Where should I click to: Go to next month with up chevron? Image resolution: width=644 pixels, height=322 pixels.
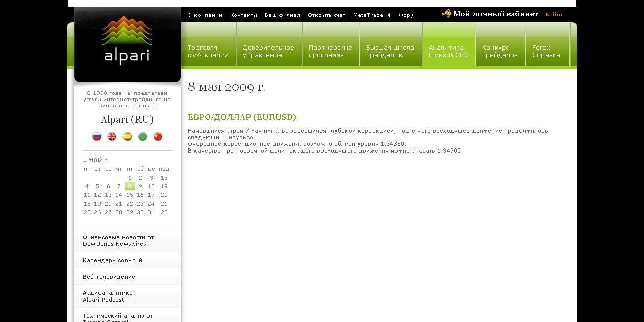106,160
